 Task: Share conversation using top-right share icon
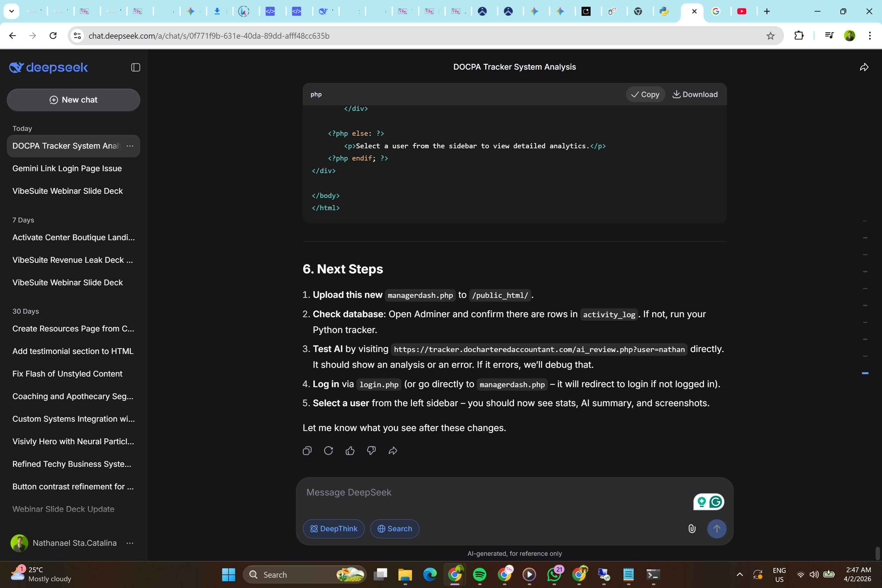[x=864, y=67]
